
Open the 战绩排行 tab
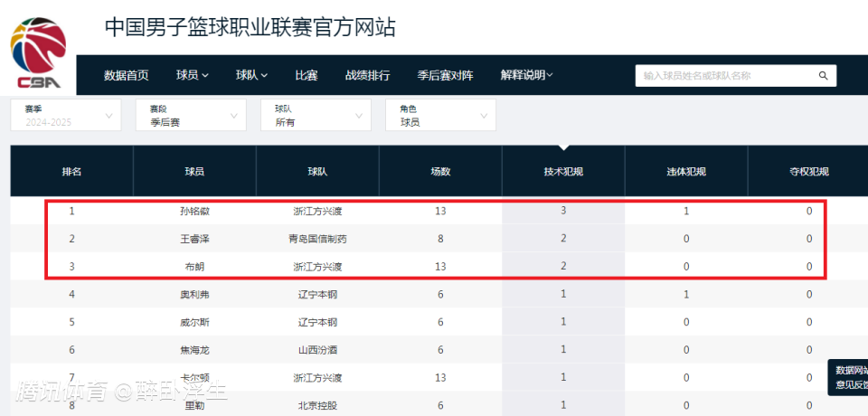pos(368,76)
